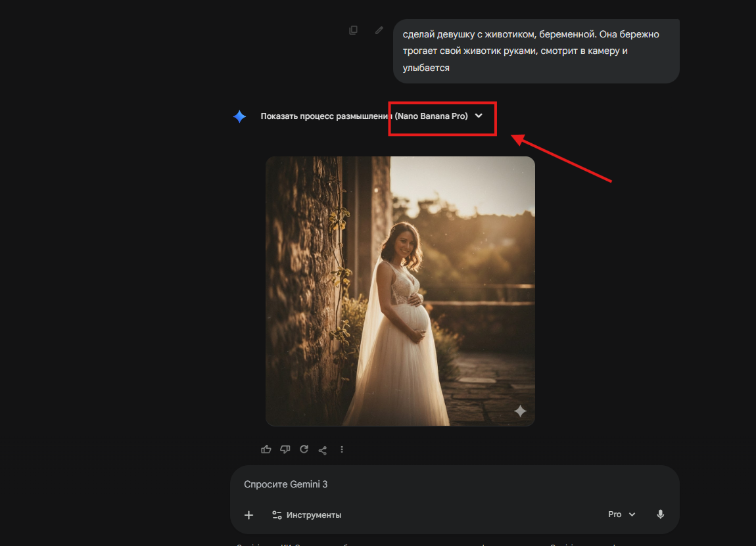Screen dimensions: 756x546
Task: Expand the thinking process chevron
Action: (x=479, y=116)
